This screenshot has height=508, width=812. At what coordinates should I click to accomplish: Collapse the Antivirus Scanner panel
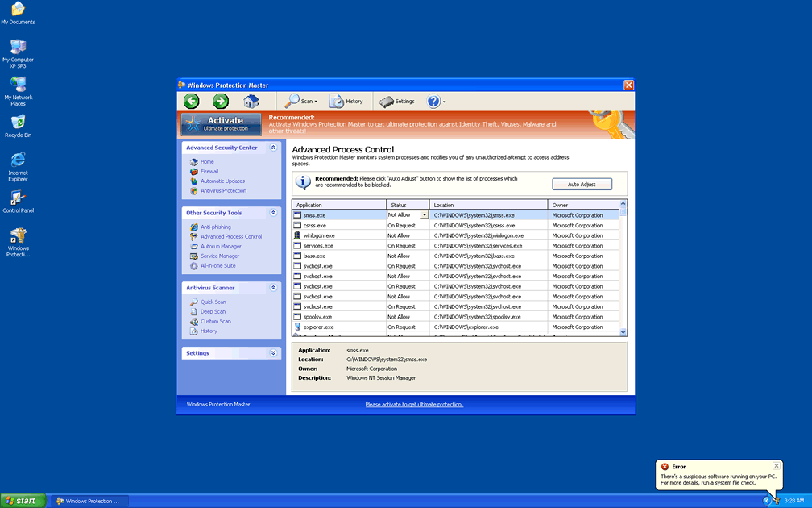point(274,288)
